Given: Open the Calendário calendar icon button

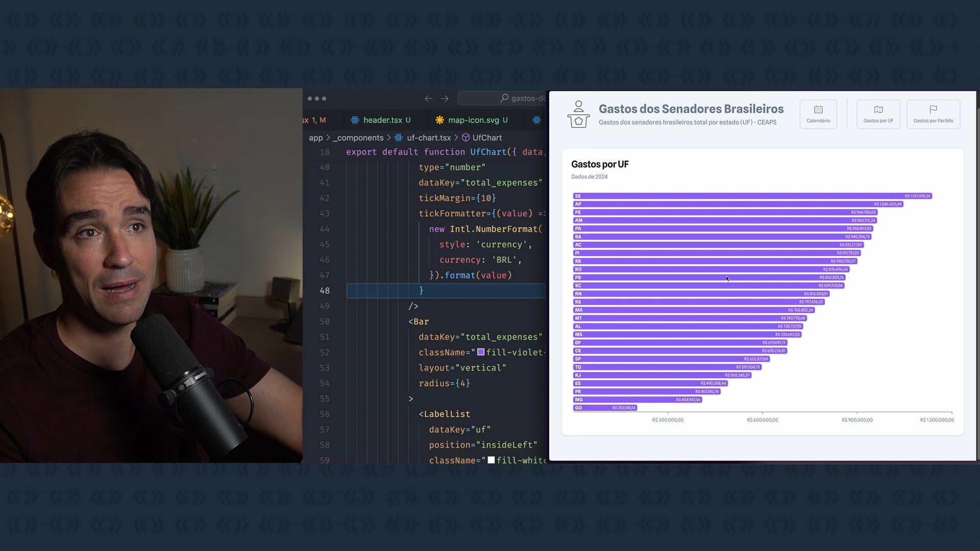Looking at the screenshot, I should pyautogui.click(x=818, y=110).
